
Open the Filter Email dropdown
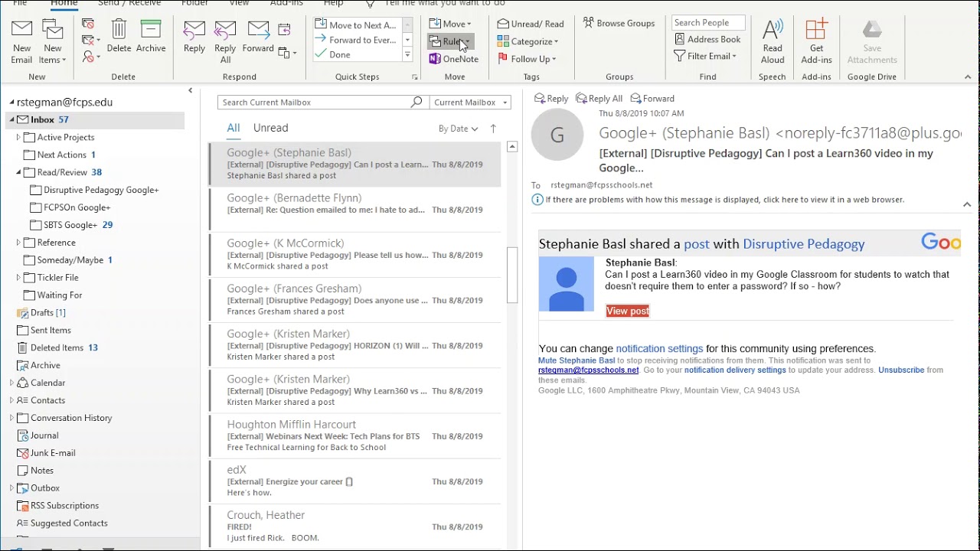tap(705, 56)
